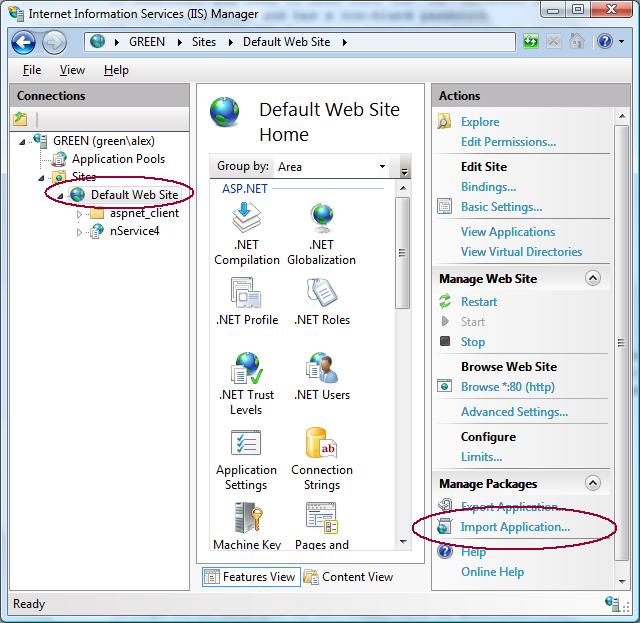Click the Actions pane scroll down arrow
The image size is (640, 623).
click(622, 581)
